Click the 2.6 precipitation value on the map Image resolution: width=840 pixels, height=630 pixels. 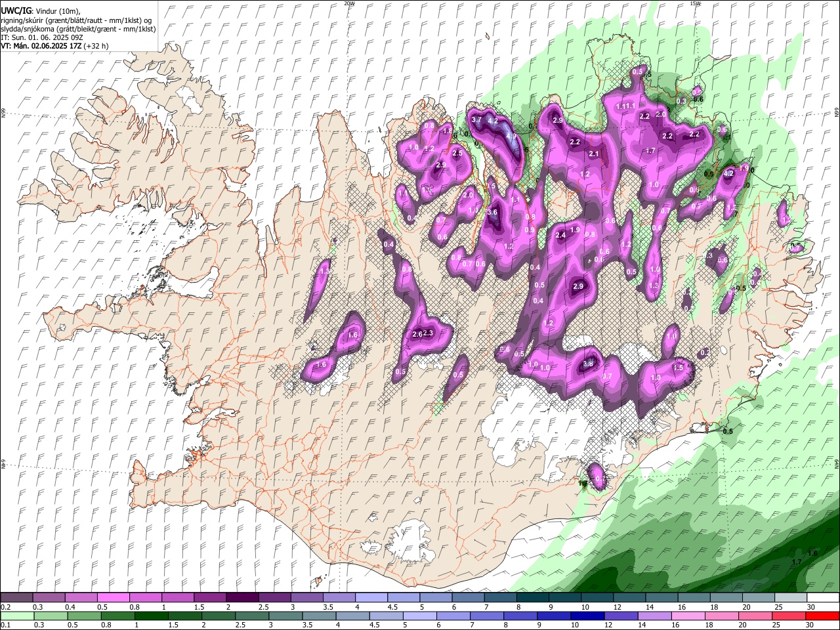417,335
